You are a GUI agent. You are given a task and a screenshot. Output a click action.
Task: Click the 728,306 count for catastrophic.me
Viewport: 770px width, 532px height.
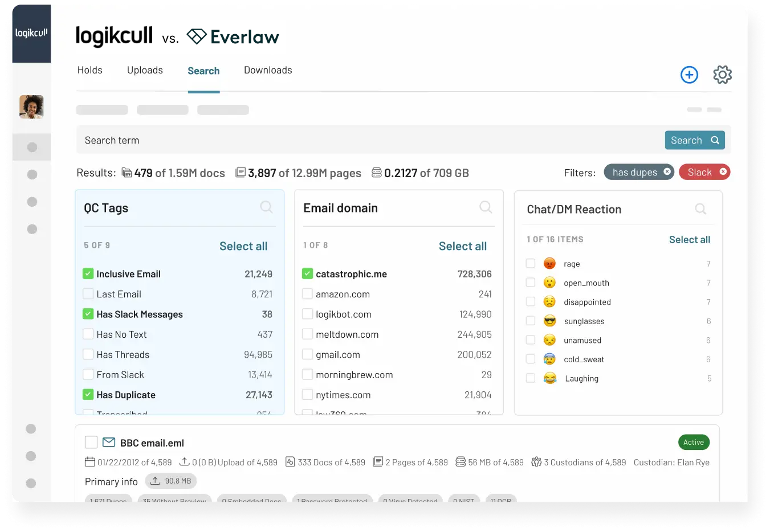point(474,274)
